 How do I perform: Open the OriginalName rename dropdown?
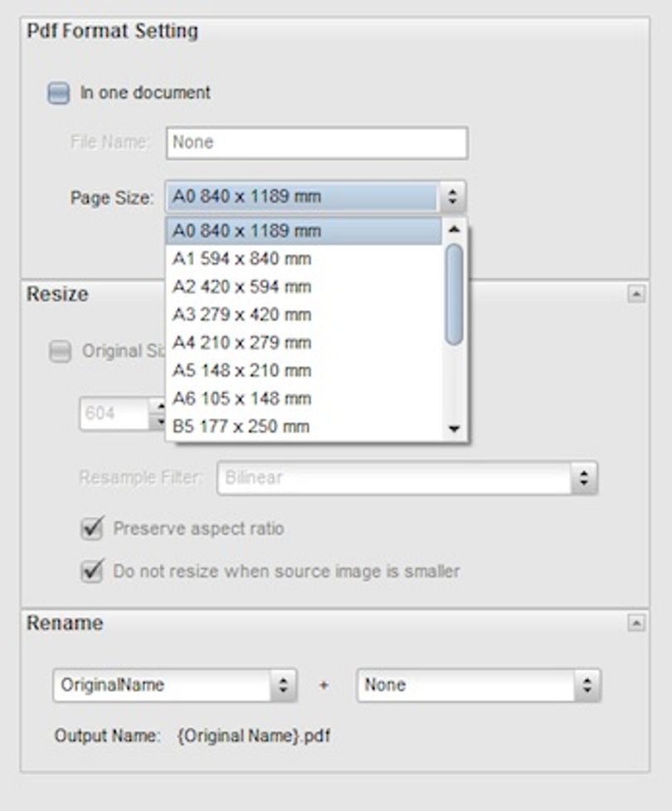(x=175, y=685)
